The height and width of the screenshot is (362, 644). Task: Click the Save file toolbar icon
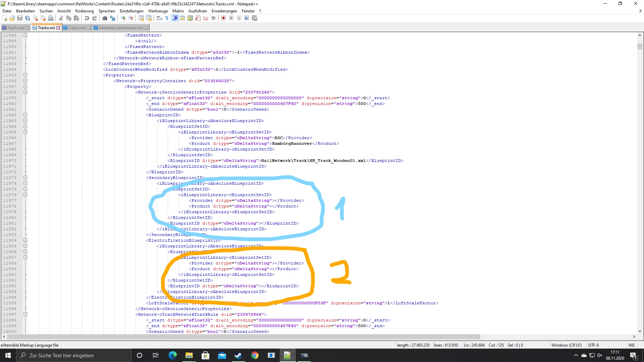[20, 18]
